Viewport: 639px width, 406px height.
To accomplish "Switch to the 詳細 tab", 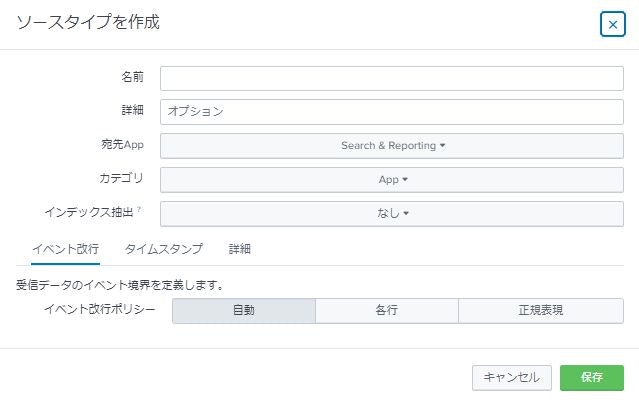I will [x=240, y=249].
